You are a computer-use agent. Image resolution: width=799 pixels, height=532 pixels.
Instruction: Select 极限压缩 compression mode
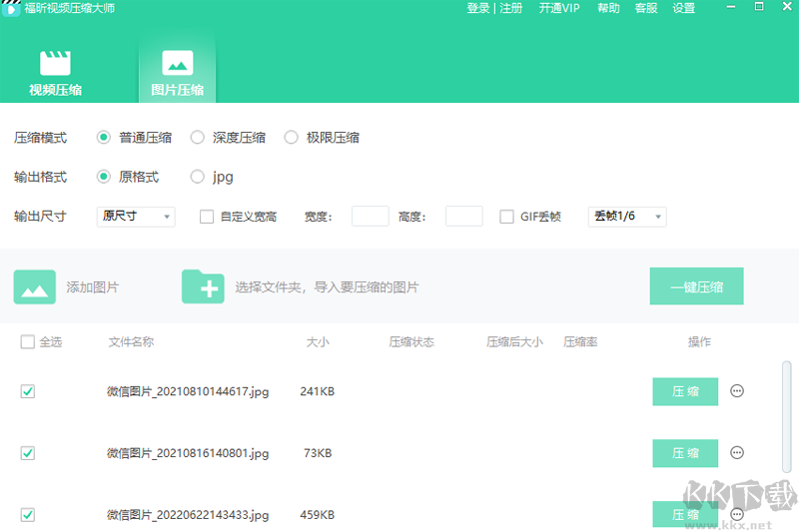coord(291,138)
